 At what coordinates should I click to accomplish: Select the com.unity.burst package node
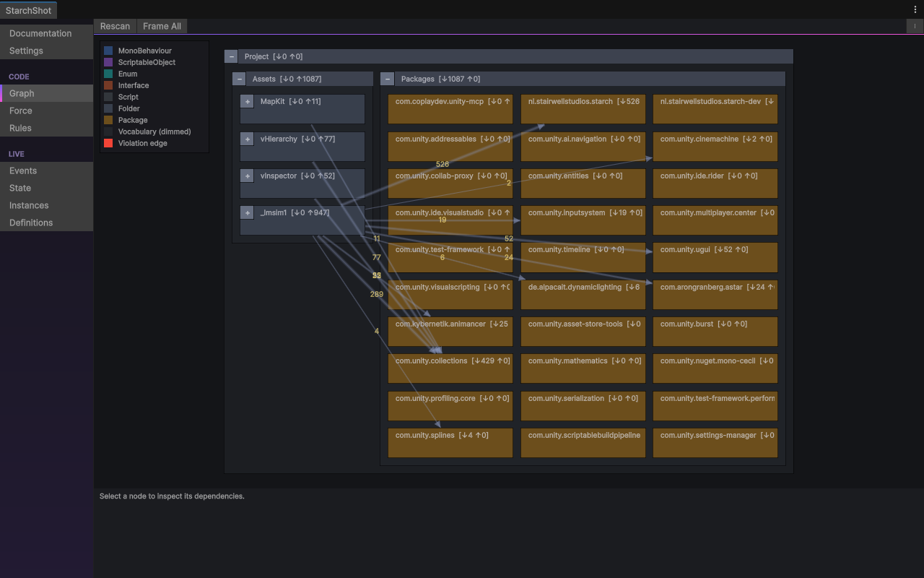[715, 332]
